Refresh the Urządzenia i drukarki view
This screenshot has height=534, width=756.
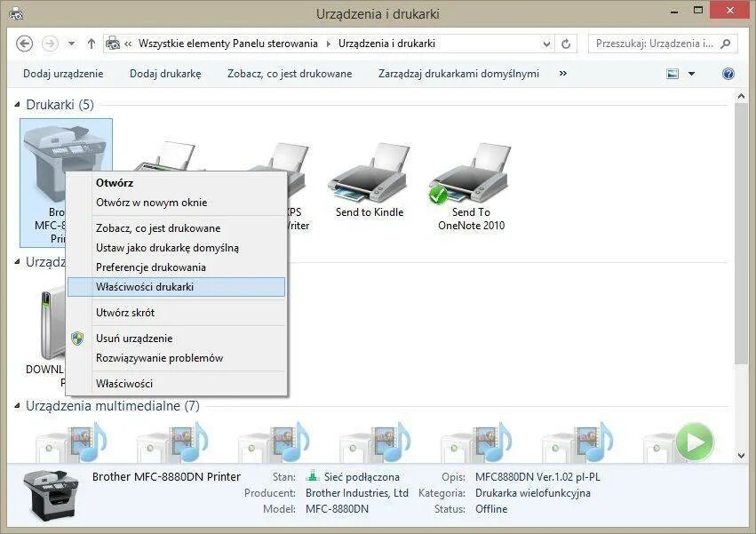pyautogui.click(x=566, y=44)
